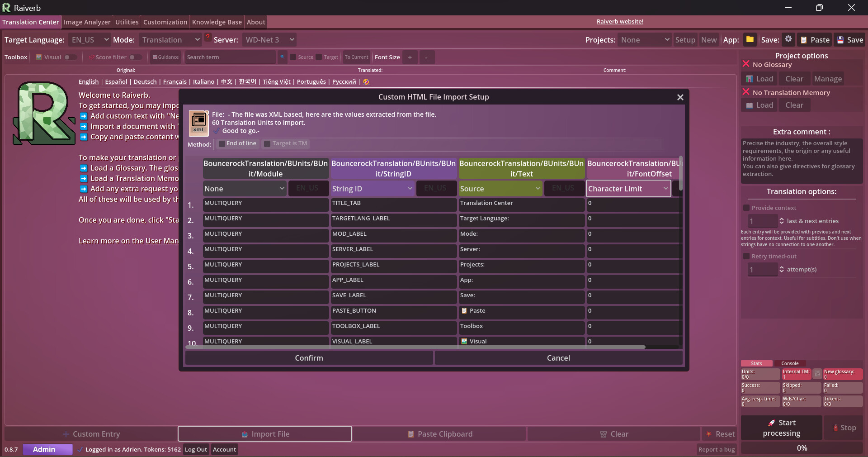Open the App folder picker
Viewport: 868px width, 457px height.
tap(750, 39)
